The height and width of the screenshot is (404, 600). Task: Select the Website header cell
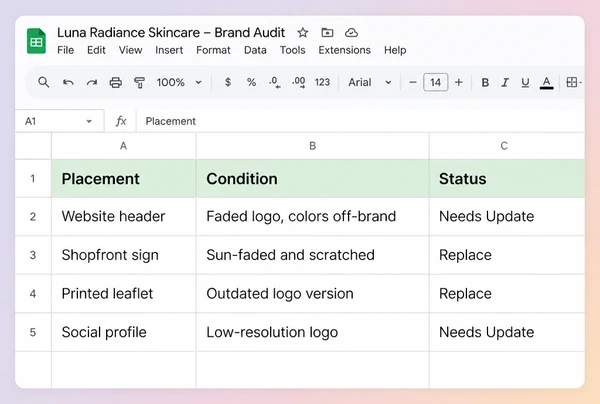tap(124, 217)
